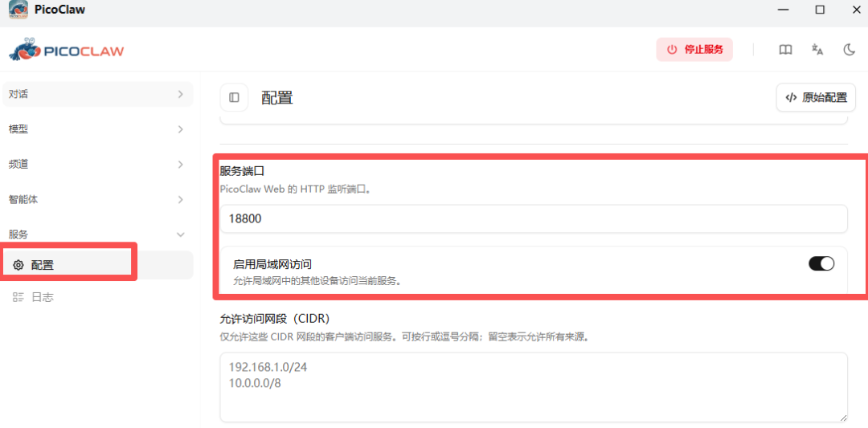
Task: Expand the 频道 section chevron
Action: (181, 165)
